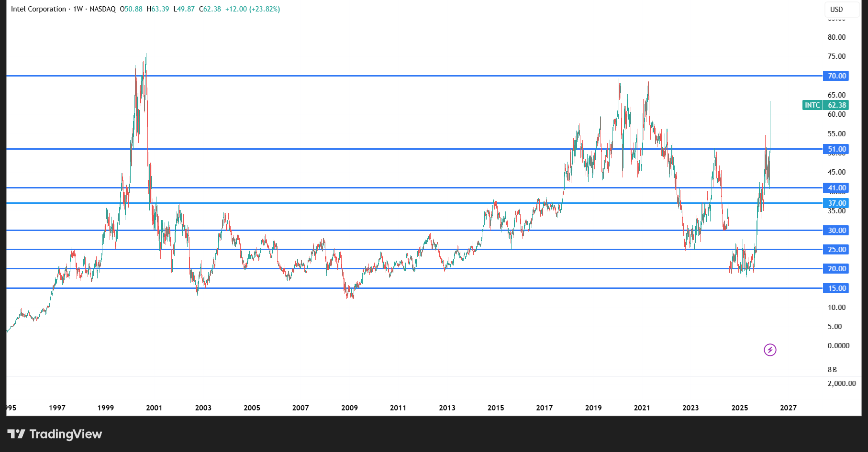Select the 20.00 horizontal line label
This screenshot has height=452, width=868.
coord(836,268)
